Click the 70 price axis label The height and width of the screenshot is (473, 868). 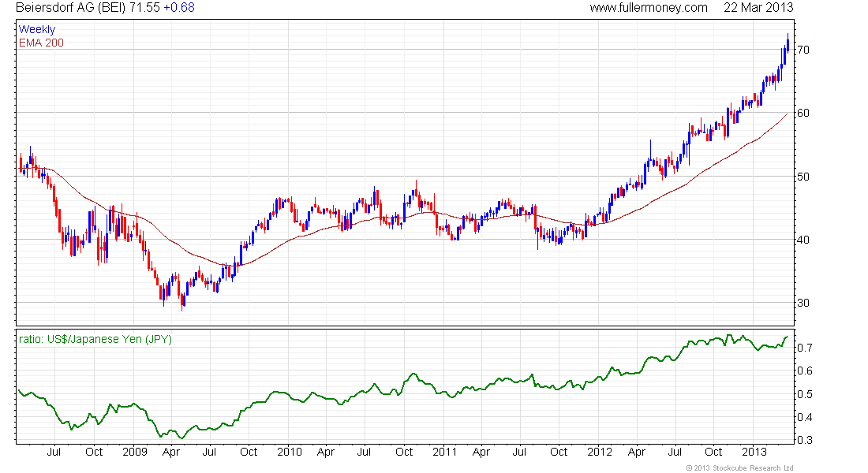tap(803, 50)
